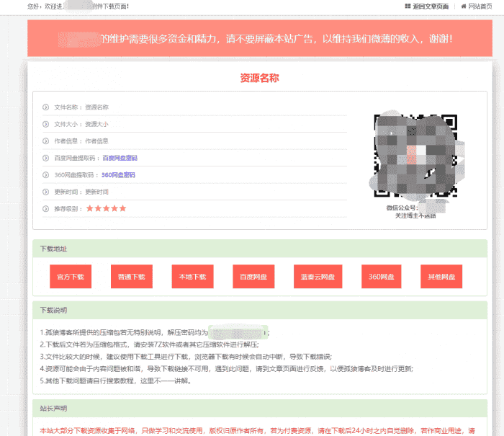The image size is (504, 436).
Task: Choose the 本地下载 download button
Action: [192, 277]
